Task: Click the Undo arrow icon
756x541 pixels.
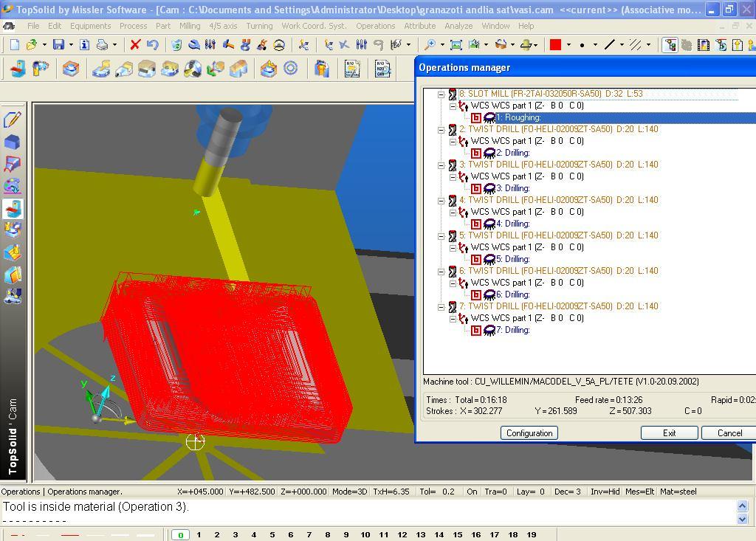Action: [x=152, y=45]
